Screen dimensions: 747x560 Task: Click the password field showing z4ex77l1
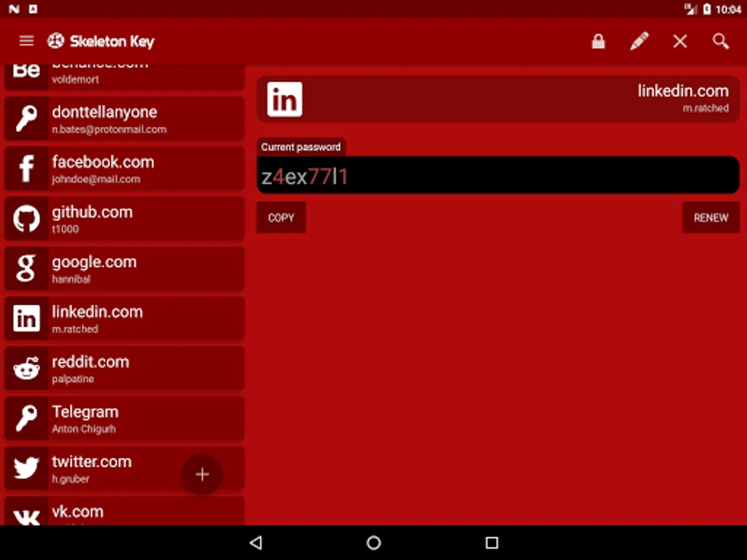pos(498,175)
